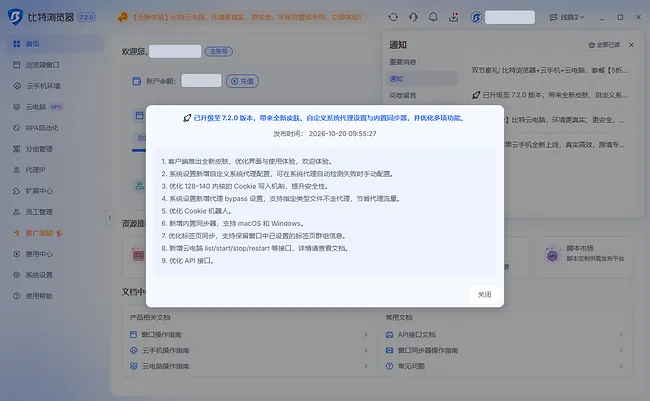The image size is (650, 401).
Task: Go to 员工管理 sidebar item
Action: coord(55,212)
